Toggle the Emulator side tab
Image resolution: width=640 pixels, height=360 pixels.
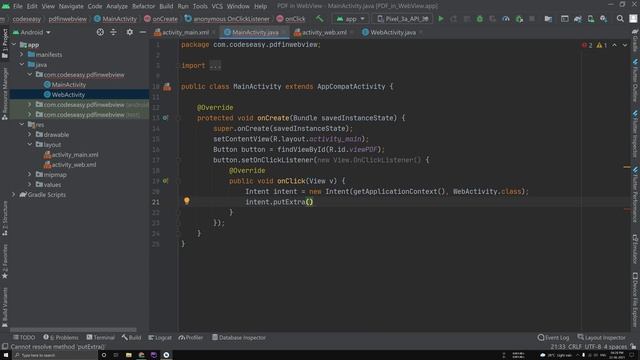click(635, 249)
